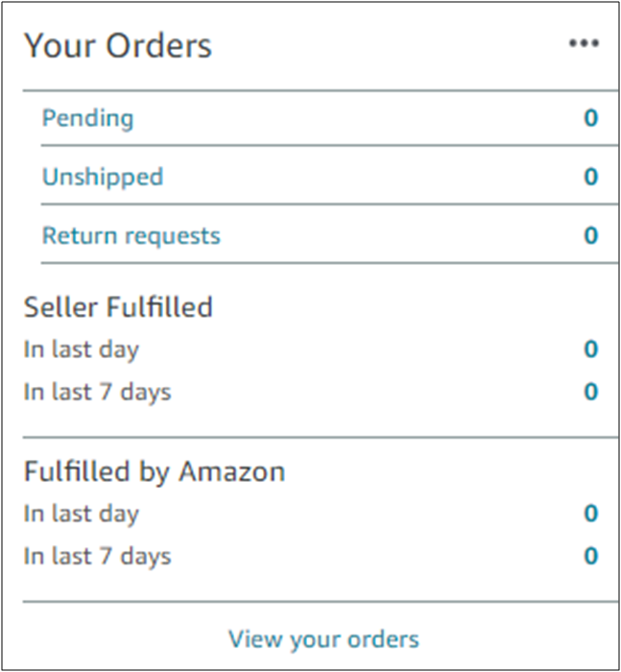Select the Seller Fulfilled heading
Viewport: 621px width, 672px height.
[118, 307]
